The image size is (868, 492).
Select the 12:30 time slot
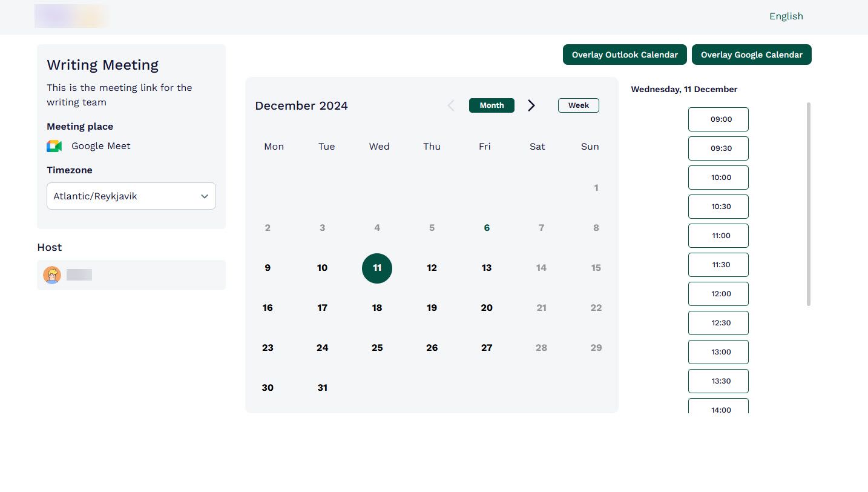(718, 322)
